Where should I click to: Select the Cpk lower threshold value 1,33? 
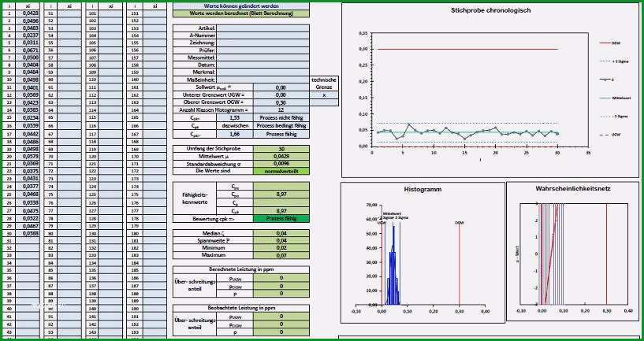235,118
